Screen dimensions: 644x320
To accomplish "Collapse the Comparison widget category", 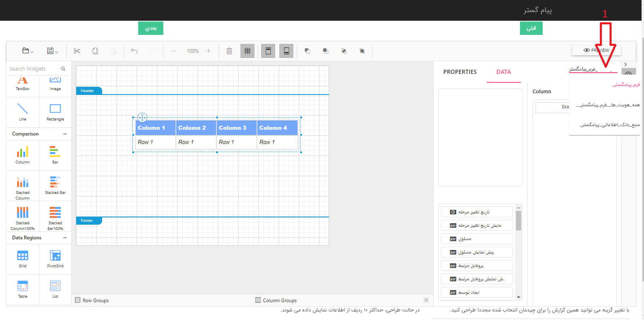I will [x=65, y=134].
